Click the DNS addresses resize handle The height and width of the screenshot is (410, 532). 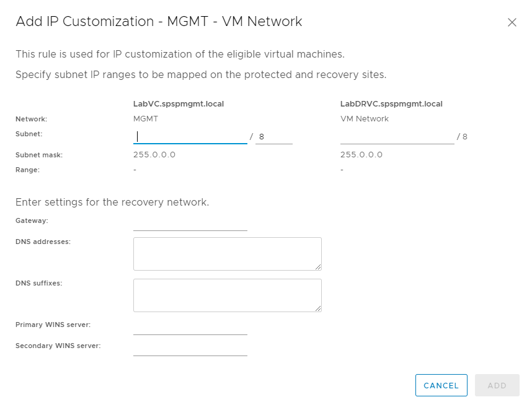click(x=318, y=267)
